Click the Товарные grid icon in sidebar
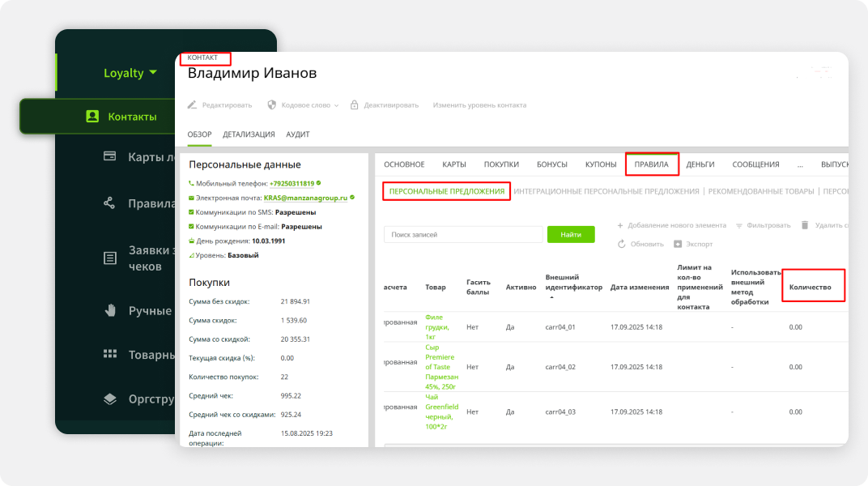 click(110, 354)
